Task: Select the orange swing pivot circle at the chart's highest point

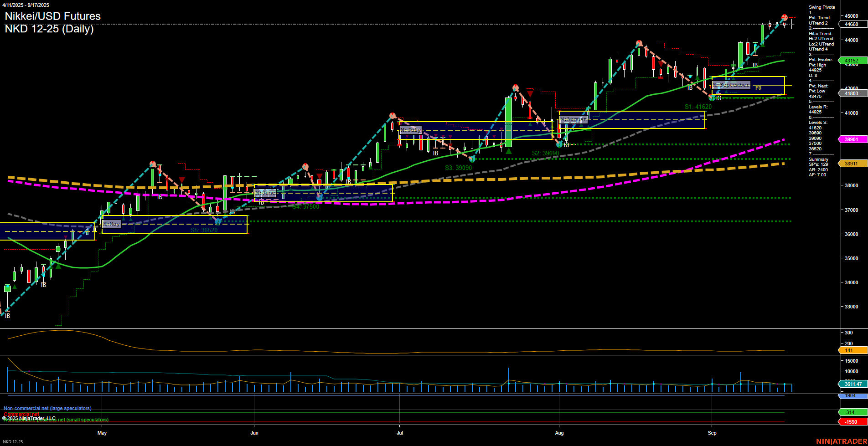Action: (784, 17)
